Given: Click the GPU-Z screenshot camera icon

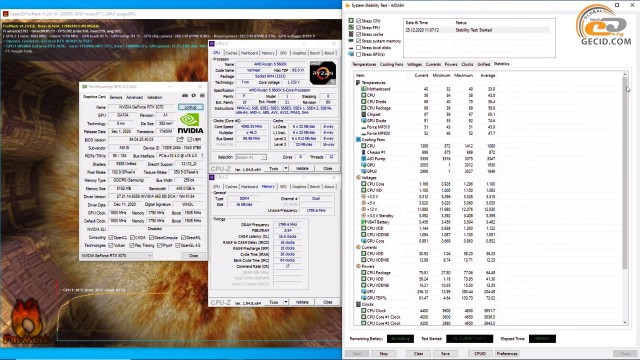Looking at the screenshot, I should 185,96.
